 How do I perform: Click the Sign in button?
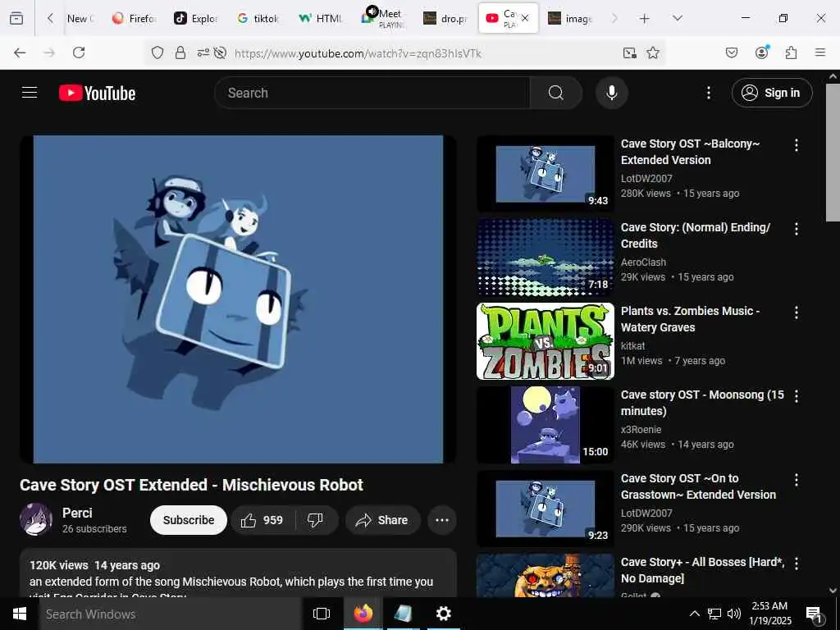point(772,93)
